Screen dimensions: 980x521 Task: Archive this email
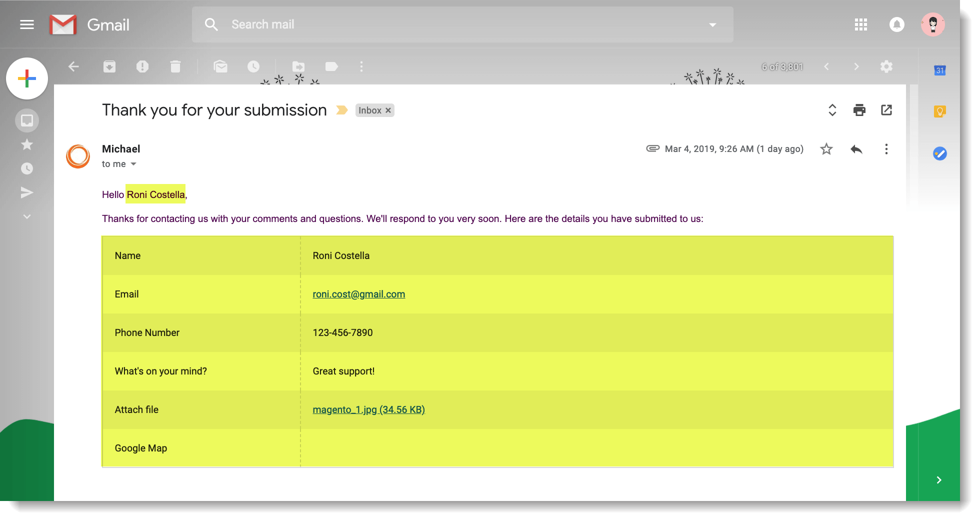click(x=109, y=66)
